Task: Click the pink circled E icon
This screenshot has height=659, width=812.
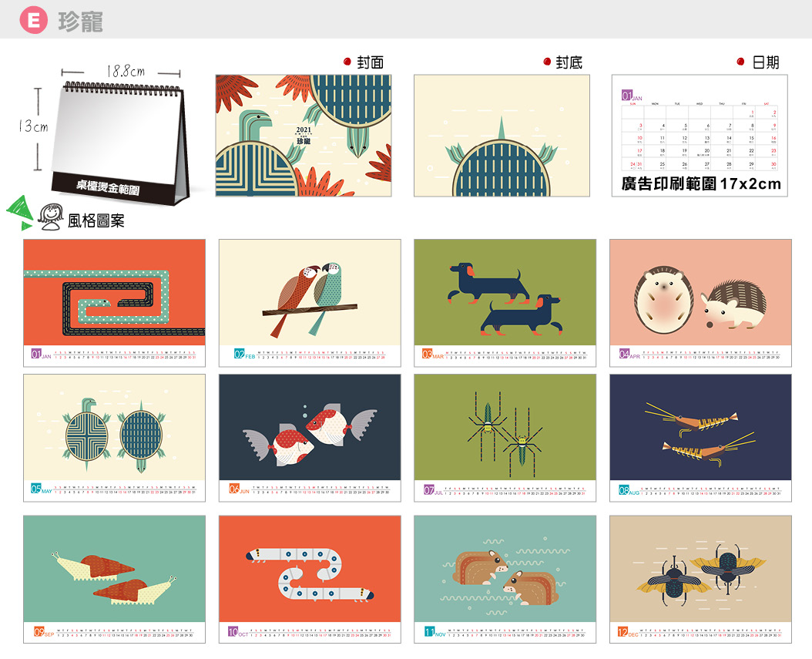Action: (x=34, y=20)
